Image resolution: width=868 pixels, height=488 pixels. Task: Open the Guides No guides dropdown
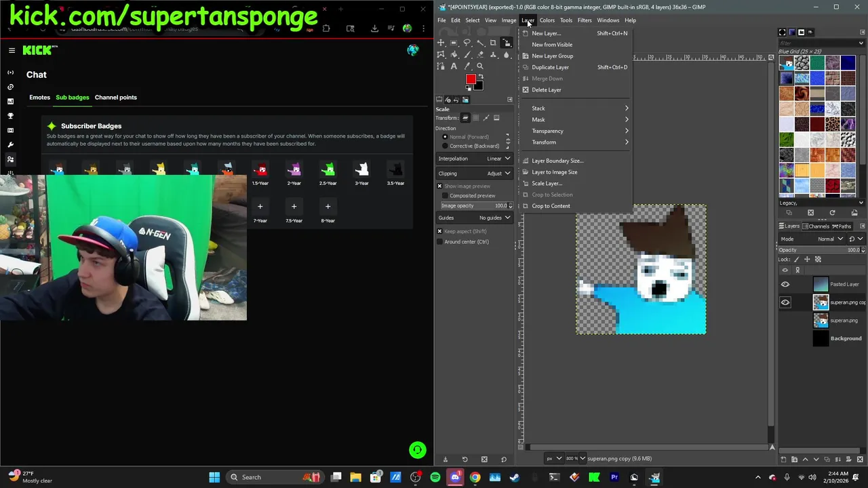(x=474, y=218)
